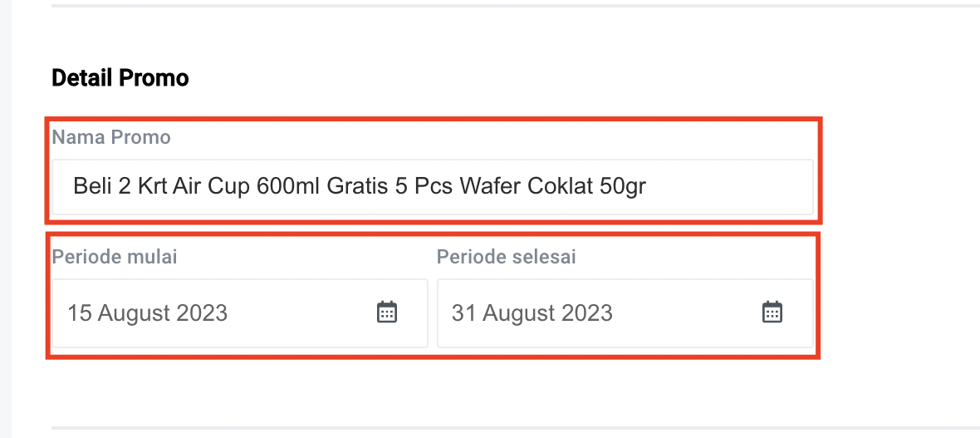Click the "31 August 2023" date text
Viewport: 980px width, 438px height.
pos(532,313)
